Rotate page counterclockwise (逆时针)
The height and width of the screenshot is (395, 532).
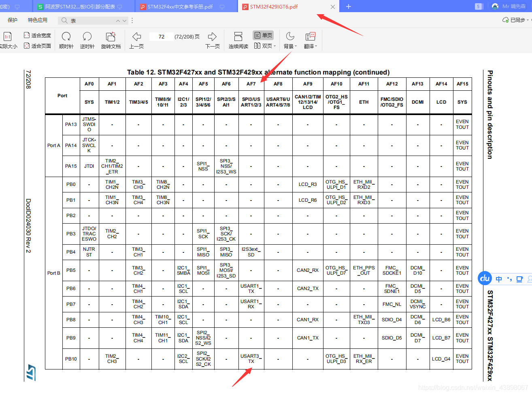click(x=87, y=41)
